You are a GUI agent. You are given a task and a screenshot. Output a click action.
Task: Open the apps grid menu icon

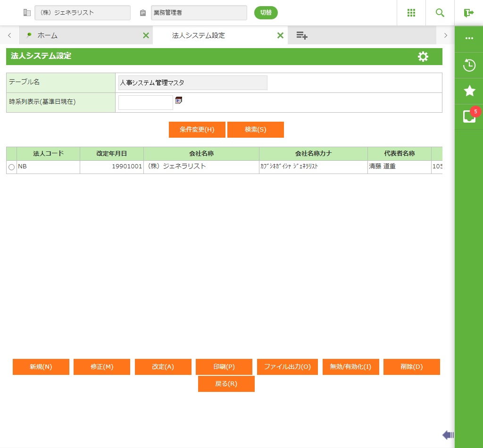tap(411, 13)
